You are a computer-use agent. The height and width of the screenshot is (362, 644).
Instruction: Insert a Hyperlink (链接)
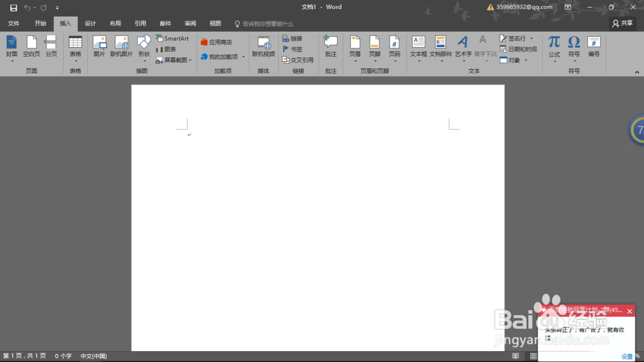click(x=292, y=38)
